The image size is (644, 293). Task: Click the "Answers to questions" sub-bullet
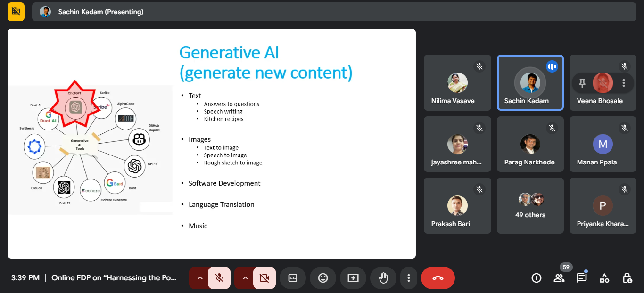[231, 104]
